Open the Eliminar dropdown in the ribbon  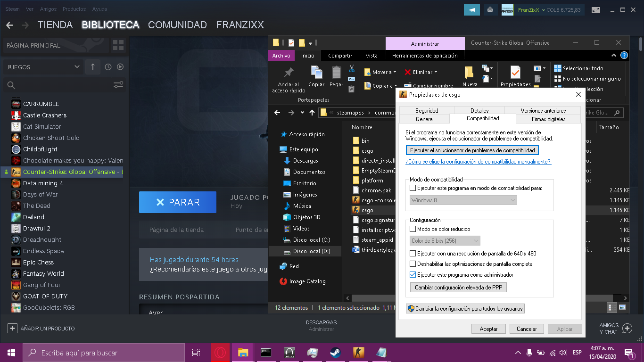pyautogui.click(x=436, y=73)
